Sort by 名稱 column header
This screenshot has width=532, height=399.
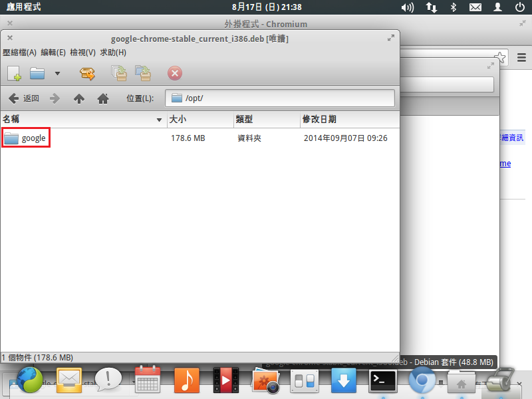point(84,120)
